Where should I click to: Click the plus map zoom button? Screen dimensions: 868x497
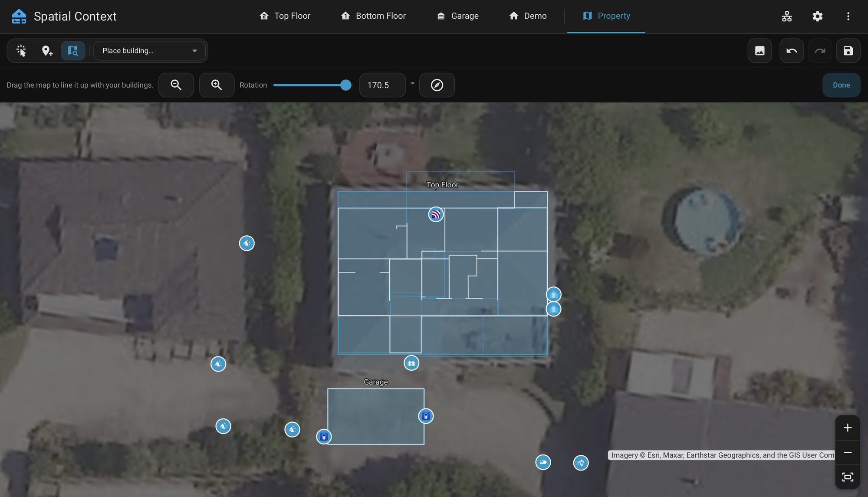coord(848,428)
